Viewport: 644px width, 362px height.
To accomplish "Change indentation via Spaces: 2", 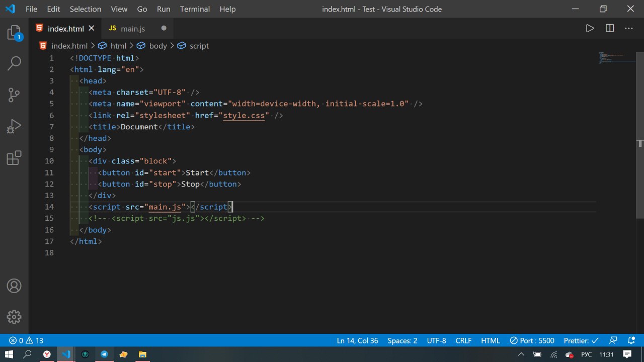I will tap(403, 340).
